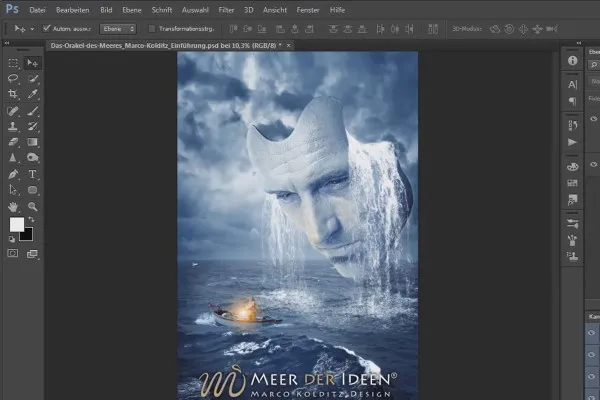Select the Gradient tool
600x400 pixels.
33,142
